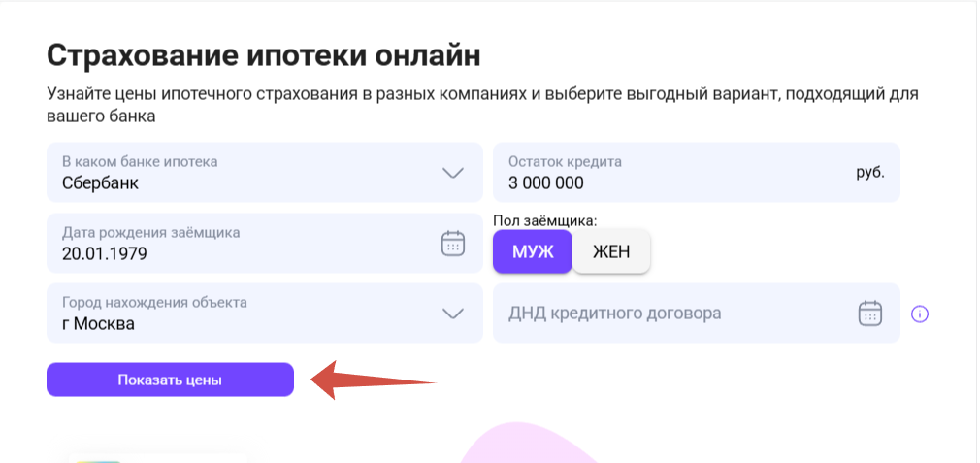
Task: Open the Город нахождения объекта field
Action: click(264, 314)
